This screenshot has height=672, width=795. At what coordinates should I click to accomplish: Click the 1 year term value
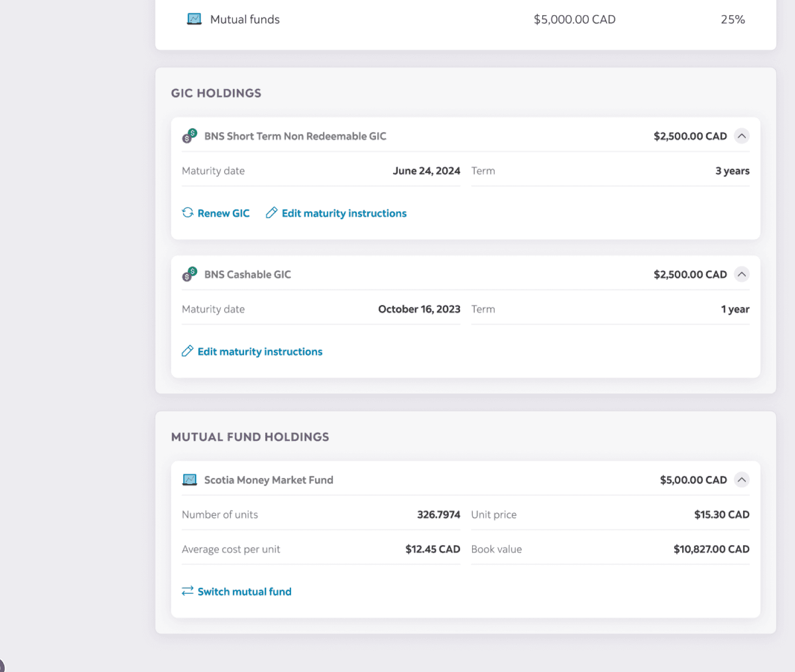[x=735, y=309]
